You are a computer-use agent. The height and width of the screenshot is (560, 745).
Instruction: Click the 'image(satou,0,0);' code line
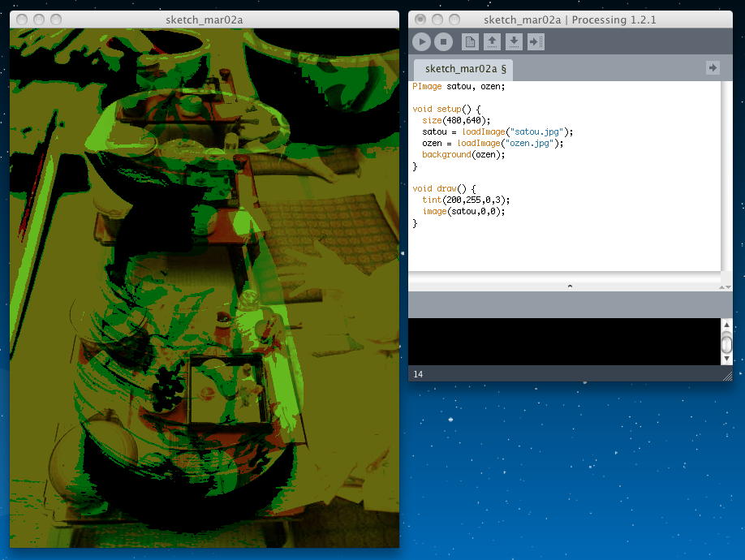tap(463, 211)
